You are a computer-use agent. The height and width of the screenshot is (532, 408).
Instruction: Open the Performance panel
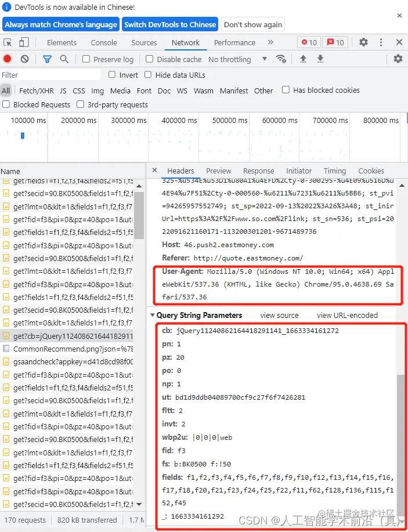click(x=234, y=42)
